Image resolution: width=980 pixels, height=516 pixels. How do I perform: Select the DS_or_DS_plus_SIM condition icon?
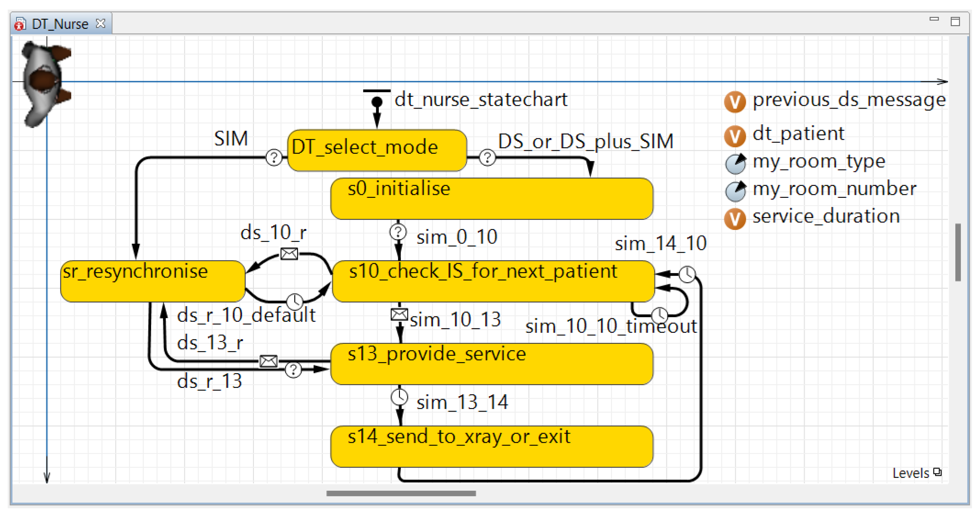tap(487, 157)
